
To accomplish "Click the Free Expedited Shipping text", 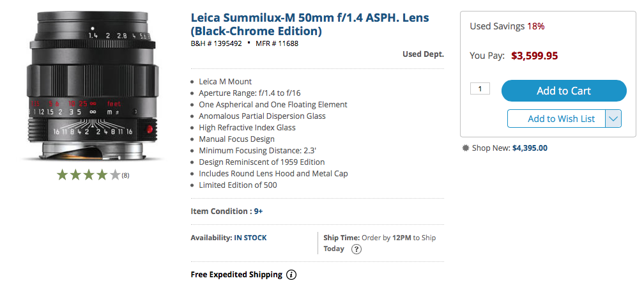I will coord(236,275).
